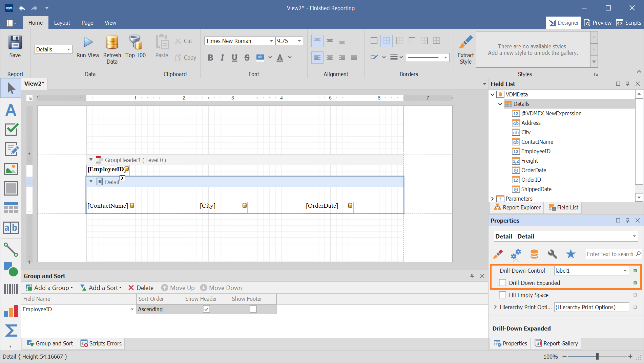The width and height of the screenshot is (644, 363).
Task: Click the Top 100 filter icon
Action: [136, 42]
